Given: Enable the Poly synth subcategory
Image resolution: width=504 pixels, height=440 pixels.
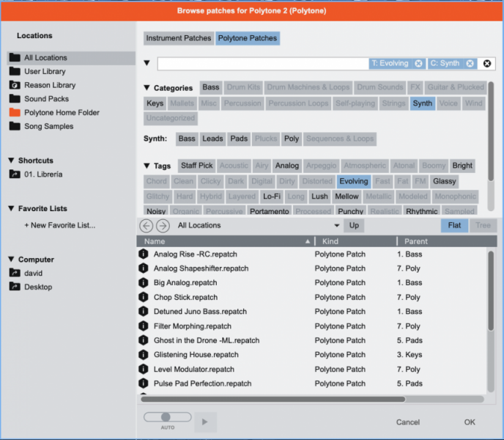Looking at the screenshot, I should [x=292, y=139].
